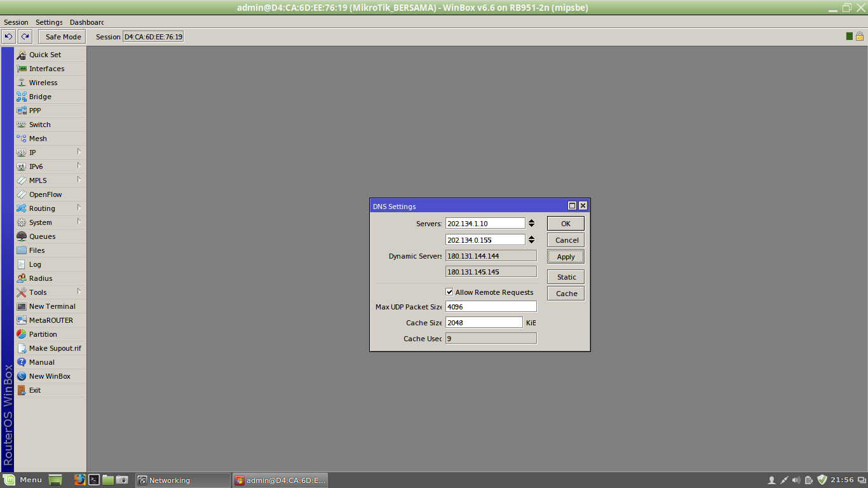868x488 pixels.
Task: Maximize the DNS Settings dialog
Action: point(572,206)
